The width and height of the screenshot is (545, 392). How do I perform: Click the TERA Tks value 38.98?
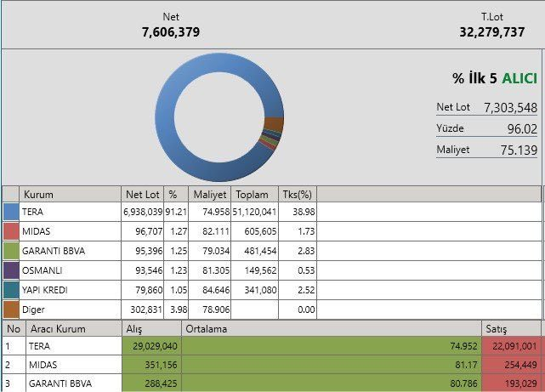(304, 212)
